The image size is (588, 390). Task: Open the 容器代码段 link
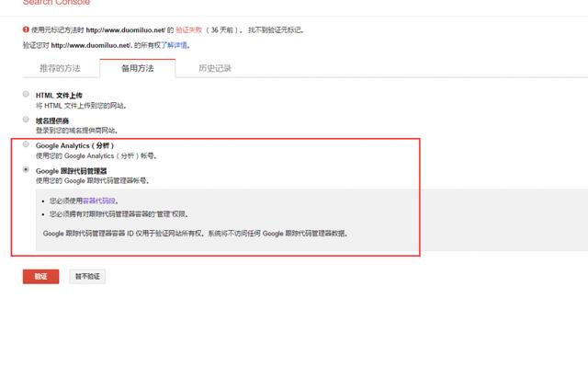98,201
